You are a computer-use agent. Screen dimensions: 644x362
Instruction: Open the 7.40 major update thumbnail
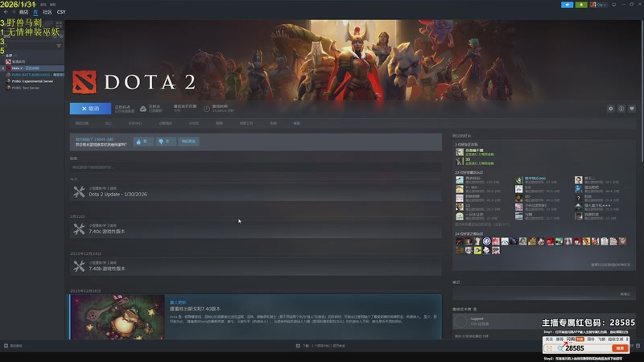(118, 317)
